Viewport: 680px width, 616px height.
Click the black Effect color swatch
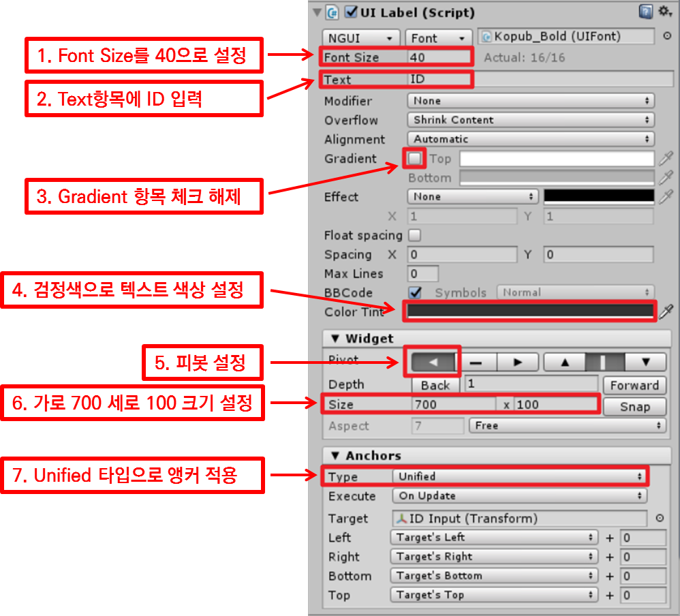coord(599,196)
